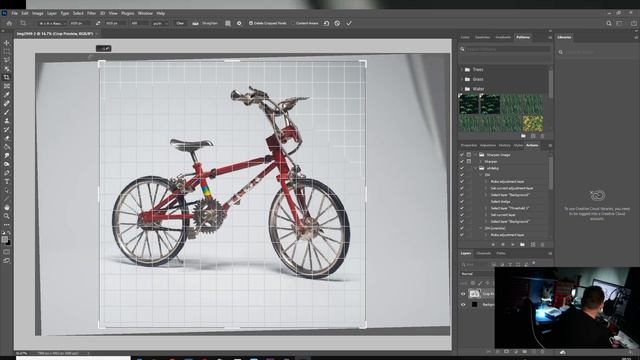Viewport: 640px width, 360px height.
Task: Click the Straighten level icon
Action: click(196, 23)
